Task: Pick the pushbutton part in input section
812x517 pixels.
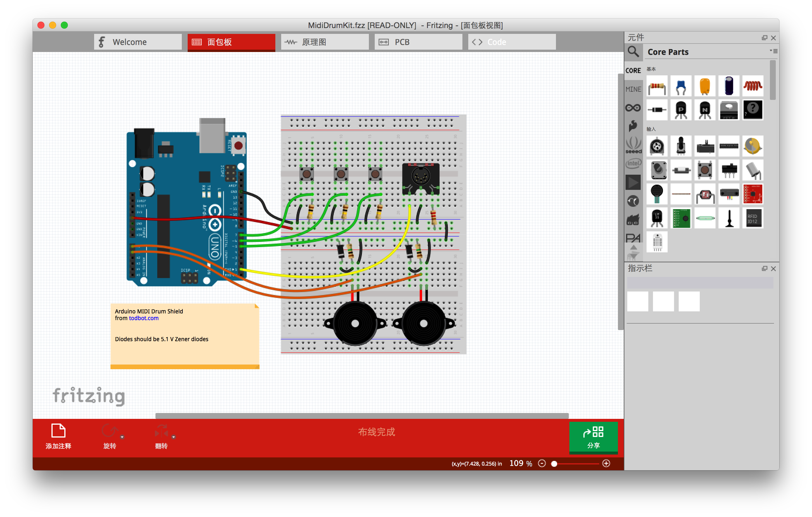Action: click(704, 170)
